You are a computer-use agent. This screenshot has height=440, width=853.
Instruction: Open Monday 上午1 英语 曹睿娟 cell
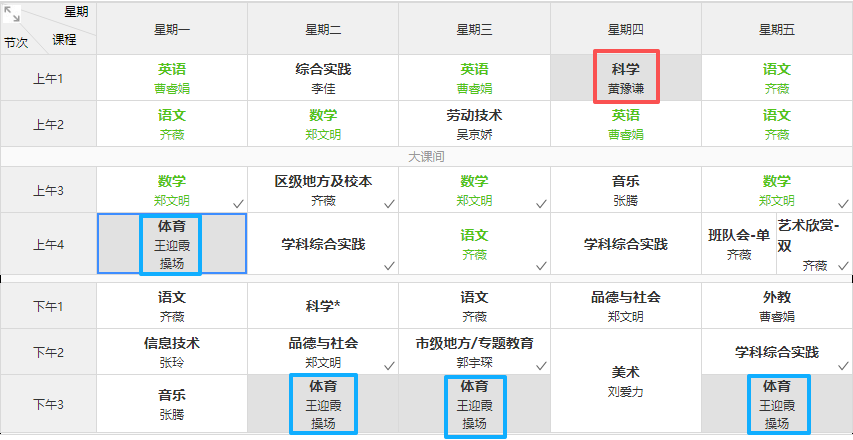tap(172, 78)
